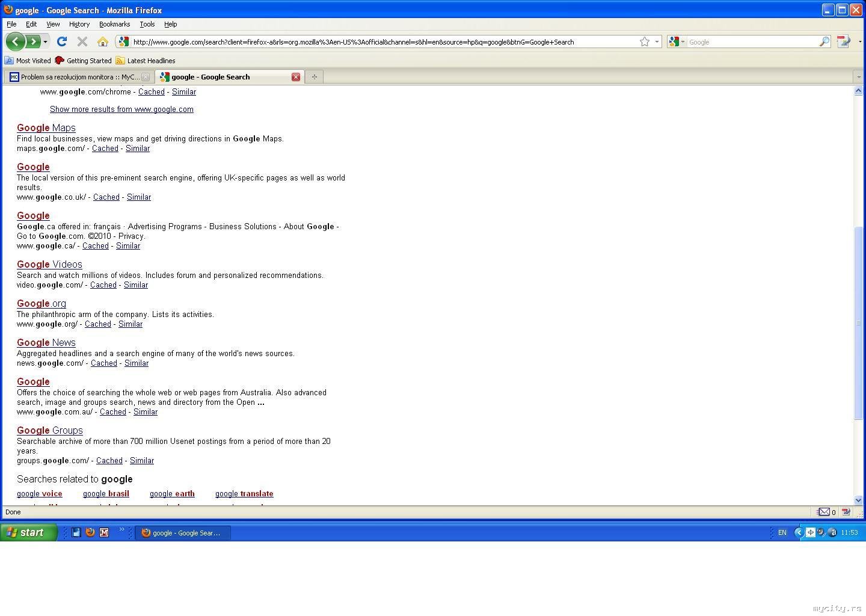Click the system tray icon with letter a
This screenshot has width=866, height=616.
pos(832,532)
